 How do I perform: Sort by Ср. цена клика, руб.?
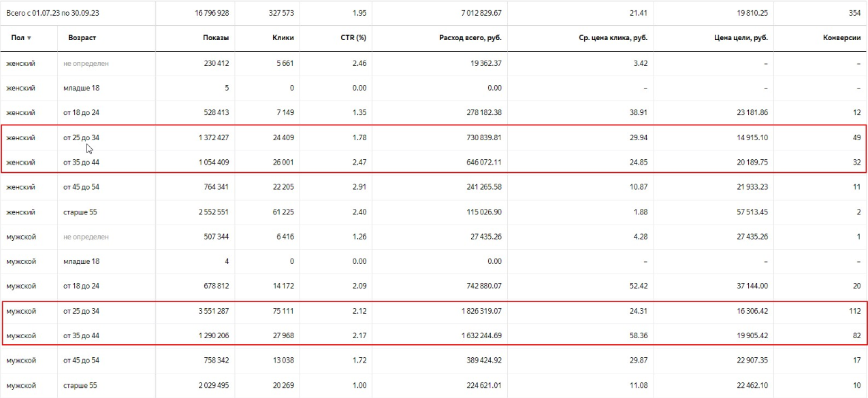coord(608,37)
